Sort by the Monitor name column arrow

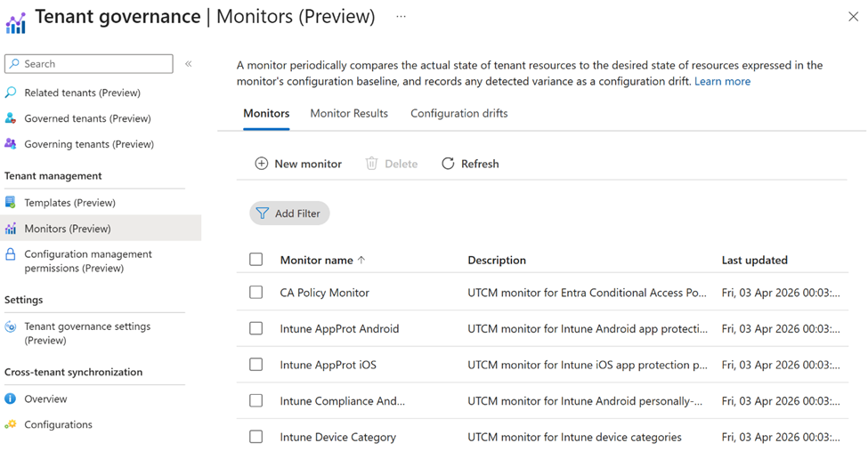361,261
